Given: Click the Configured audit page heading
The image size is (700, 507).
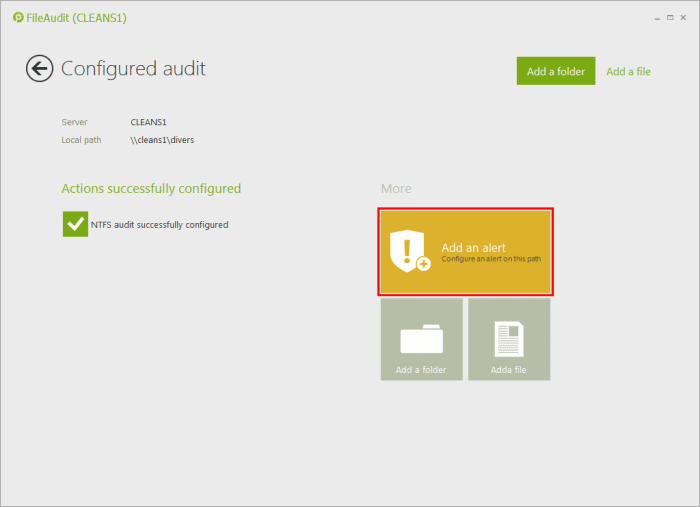Looking at the screenshot, I should pos(133,69).
